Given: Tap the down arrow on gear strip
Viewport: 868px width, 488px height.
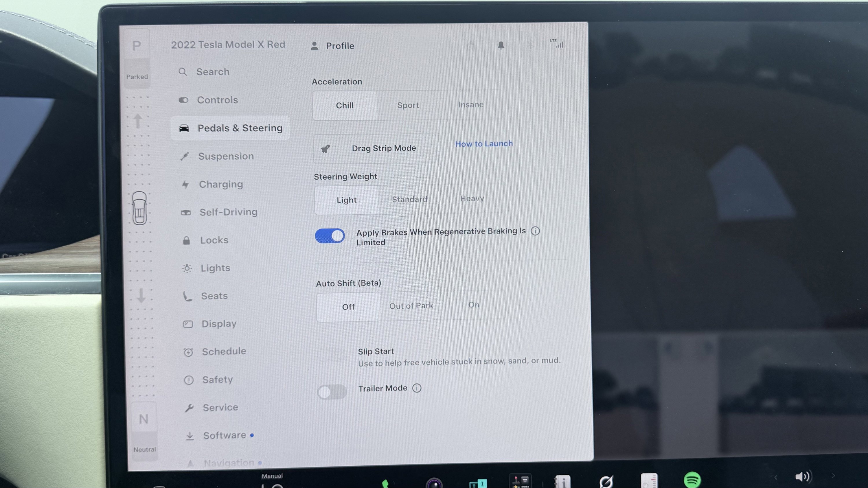Looking at the screenshot, I should [141, 295].
